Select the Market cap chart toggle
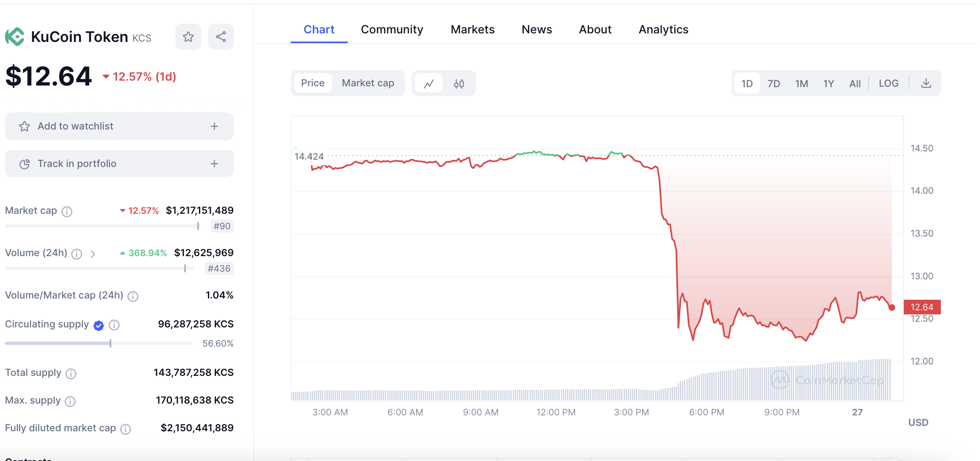This screenshot has width=980, height=461. pyautogui.click(x=368, y=83)
